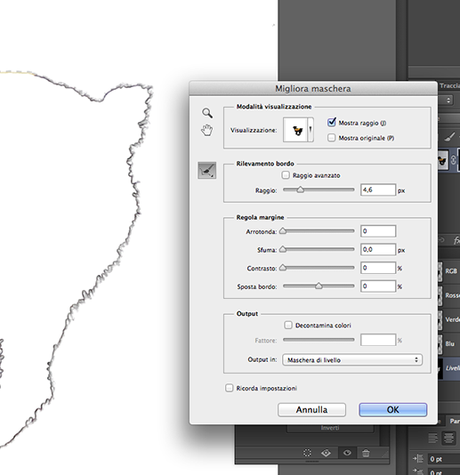Switch to the Tracciati tab
The height and width of the screenshot is (475, 460).
pyautogui.click(x=449, y=86)
